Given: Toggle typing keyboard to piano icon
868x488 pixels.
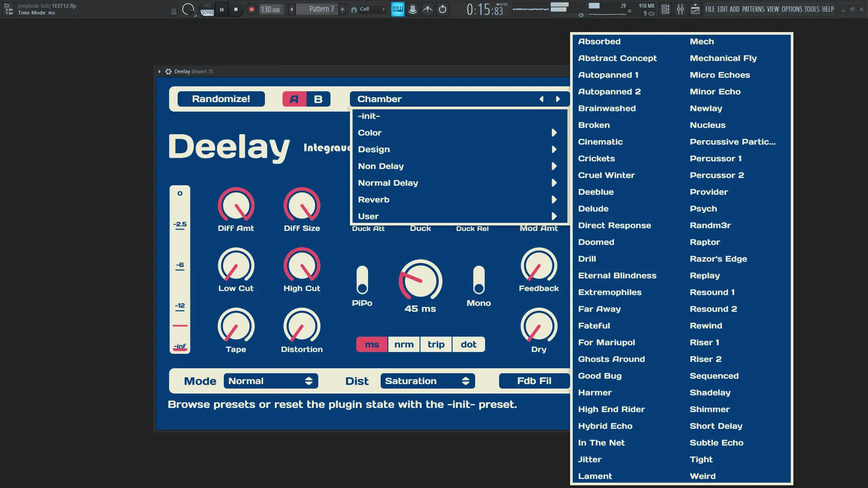Looking at the screenshot, I should pyautogui.click(x=397, y=9).
